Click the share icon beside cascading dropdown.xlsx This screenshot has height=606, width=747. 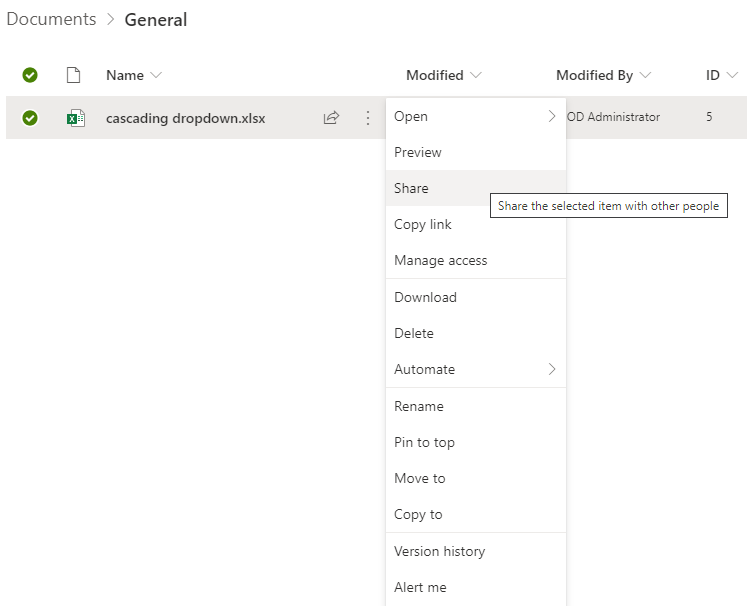point(331,117)
